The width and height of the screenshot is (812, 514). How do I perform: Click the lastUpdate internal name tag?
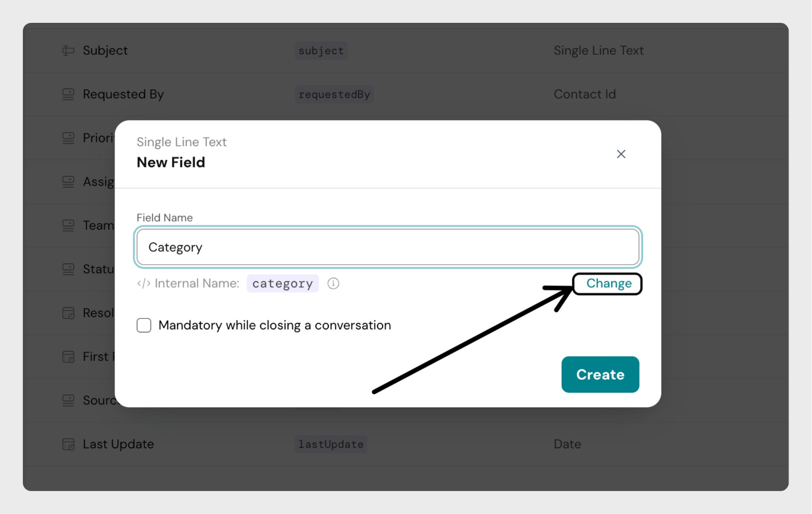331,445
